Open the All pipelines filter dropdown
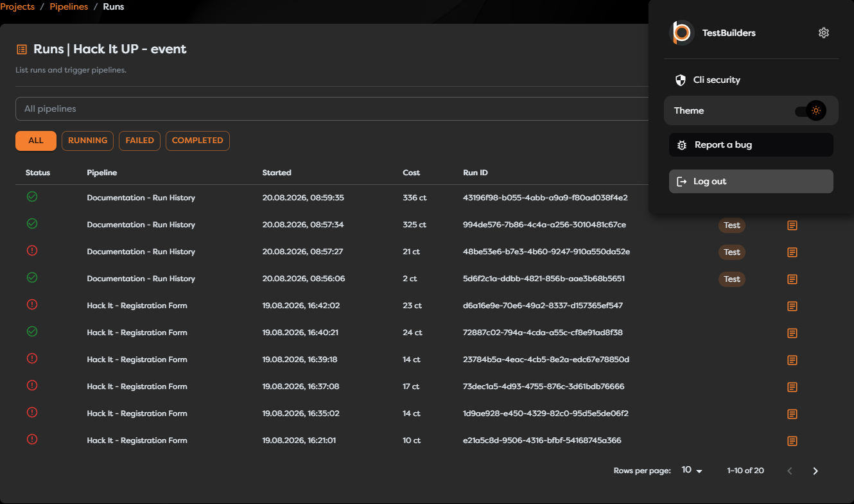The height and width of the screenshot is (504, 854). [x=333, y=109]
